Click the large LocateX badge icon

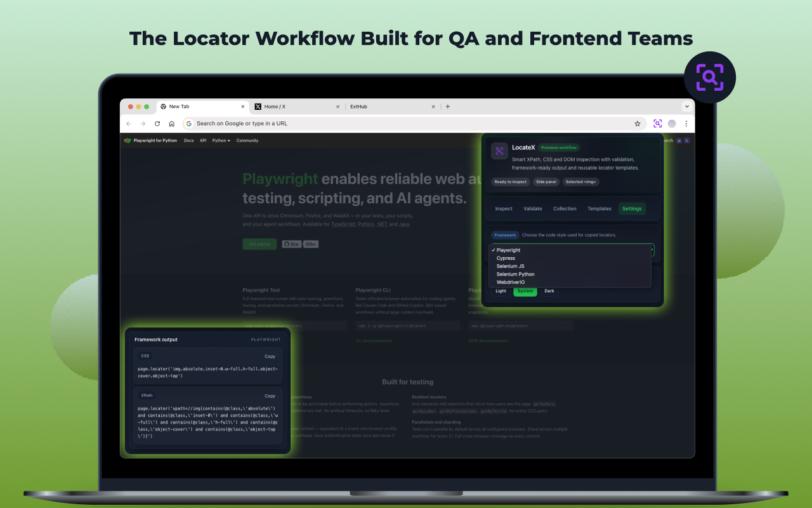tap(710, 77)
